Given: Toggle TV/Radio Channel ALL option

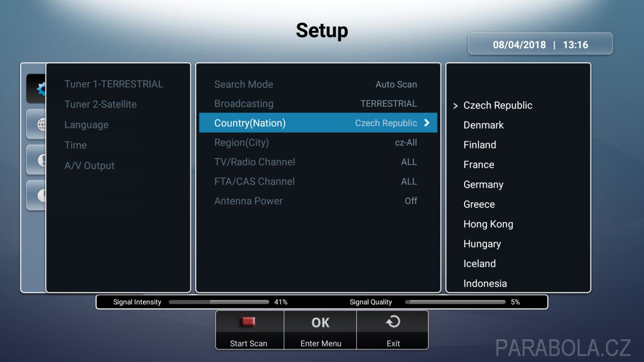Looking at the screenshot, I should [409, 162].
